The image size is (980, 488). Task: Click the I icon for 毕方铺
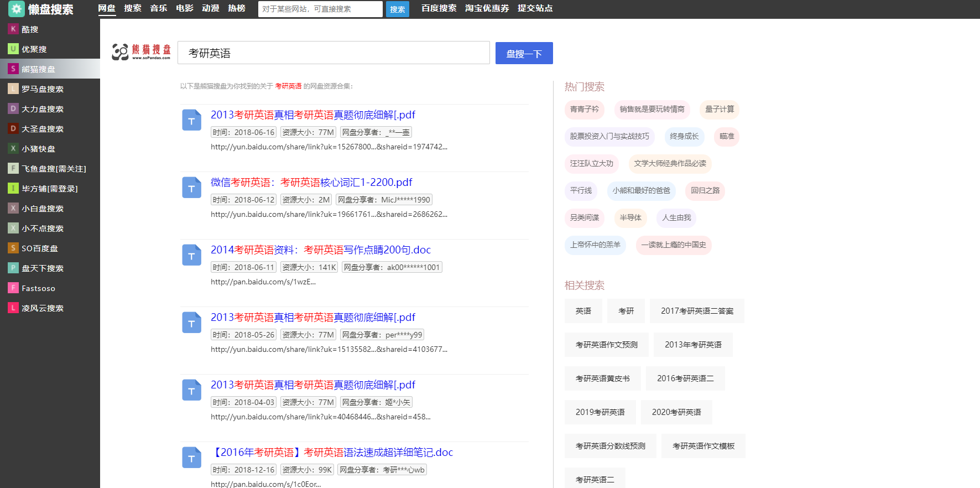coord(13,188)
